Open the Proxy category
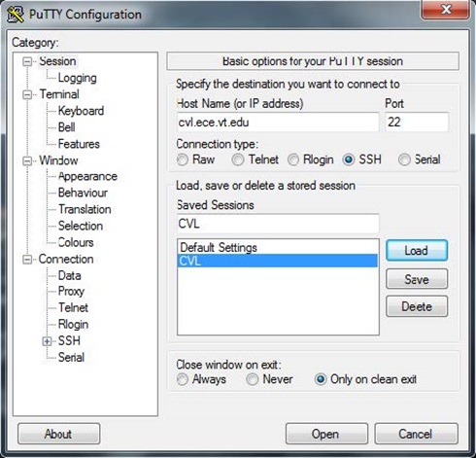Image resolution: width=476 pixels, height=458 pixels. 71,292
